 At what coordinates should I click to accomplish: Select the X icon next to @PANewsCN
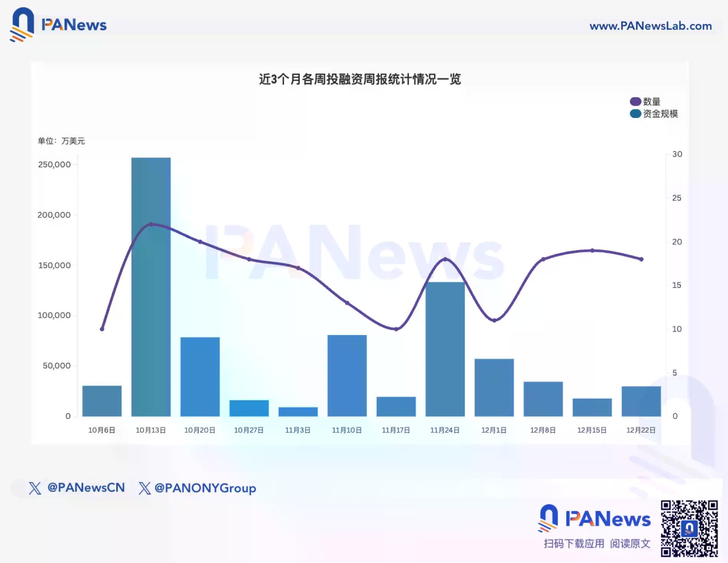pos(35,488)
